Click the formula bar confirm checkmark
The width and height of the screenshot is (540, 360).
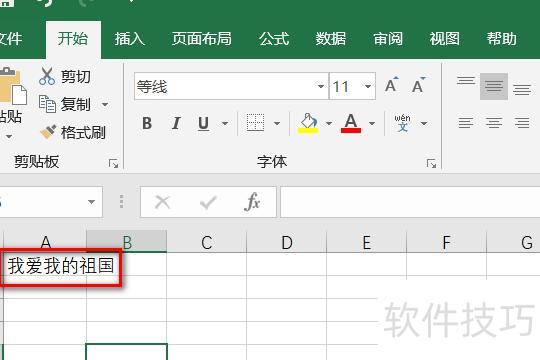(x=208, y=202)
